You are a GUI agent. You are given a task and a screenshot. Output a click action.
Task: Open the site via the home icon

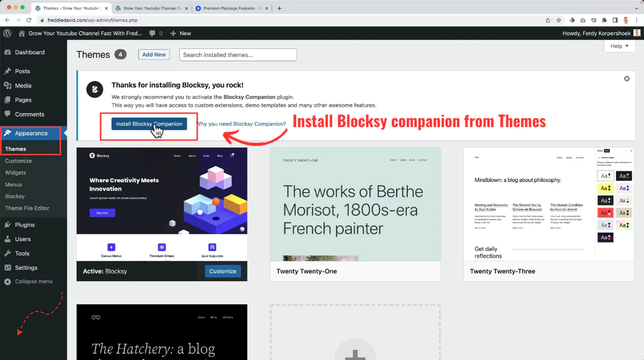pyautogui.click(x=20, y=33)
